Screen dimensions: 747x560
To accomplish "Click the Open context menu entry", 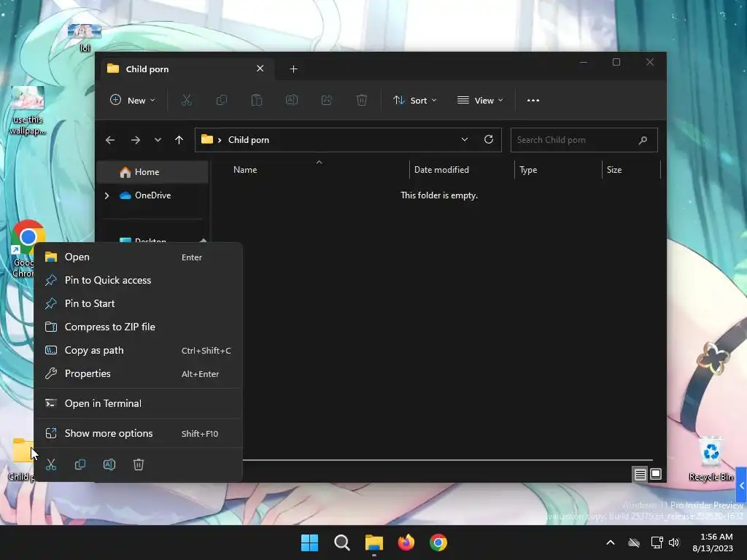I will click(x=138, y=257).
